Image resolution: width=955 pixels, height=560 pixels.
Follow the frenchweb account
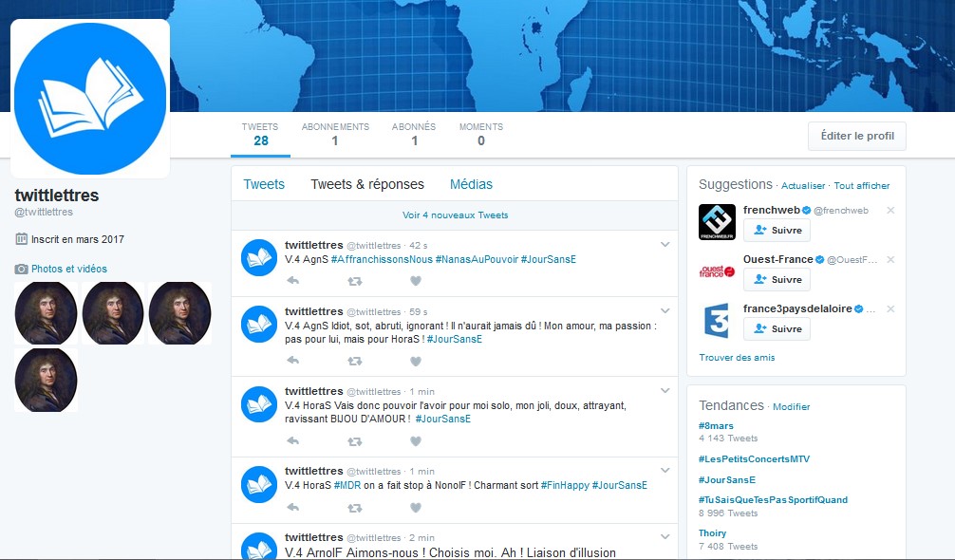(x=777, y=230)
